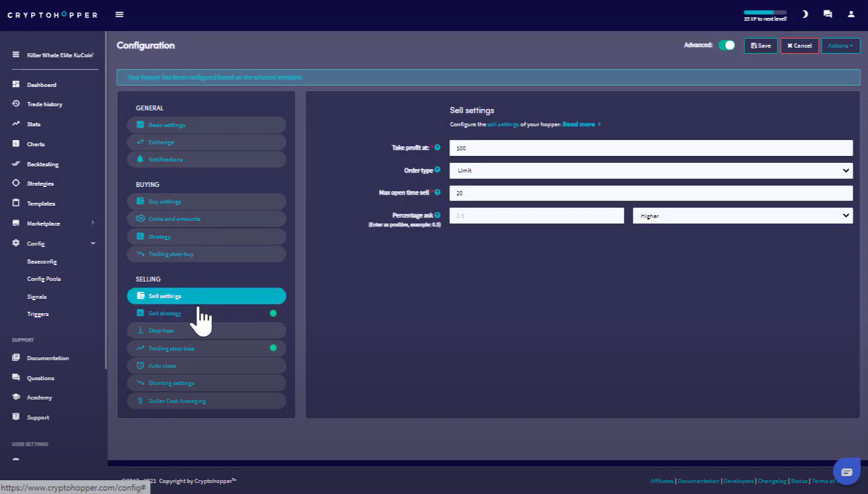Open the chat messages icon in header
This screenshot has height=494, width=868.
tap(827, 14)
